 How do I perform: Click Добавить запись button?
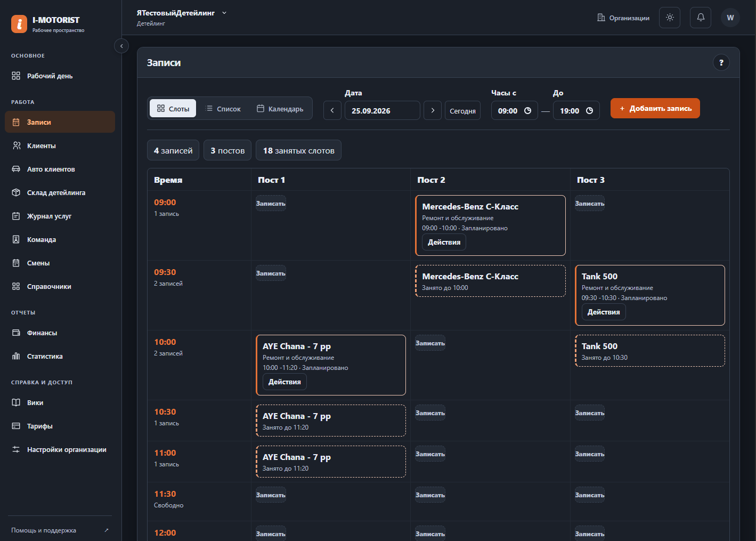655,108
